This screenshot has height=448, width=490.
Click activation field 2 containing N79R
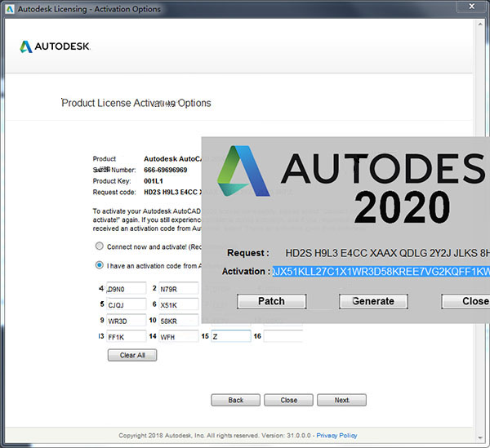(178, 288)
